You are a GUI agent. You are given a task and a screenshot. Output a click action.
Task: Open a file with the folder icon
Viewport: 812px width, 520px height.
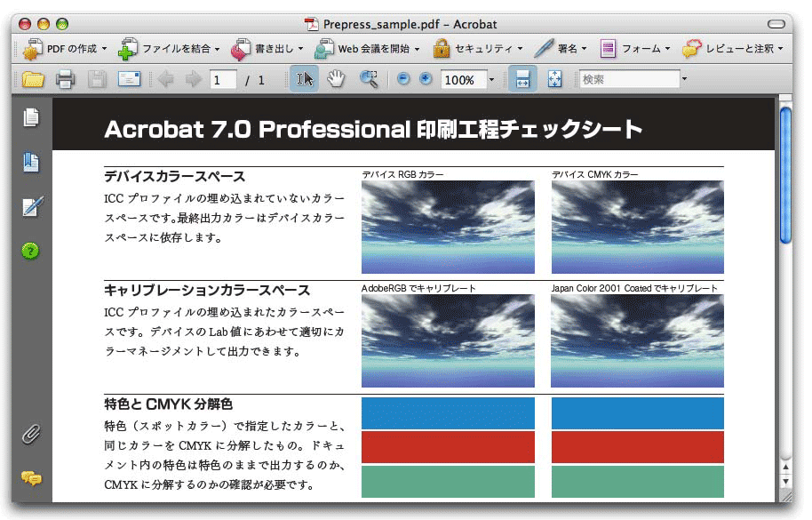coord(33,80)
